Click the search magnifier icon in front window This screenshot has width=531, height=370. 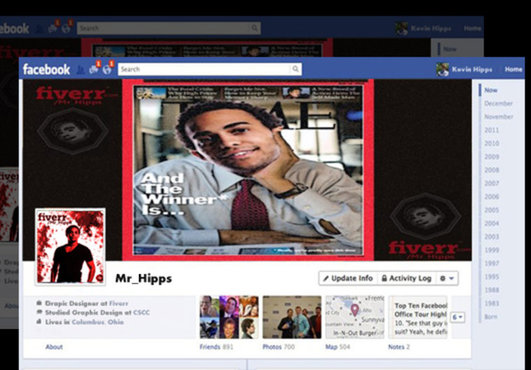pos(295,69)
